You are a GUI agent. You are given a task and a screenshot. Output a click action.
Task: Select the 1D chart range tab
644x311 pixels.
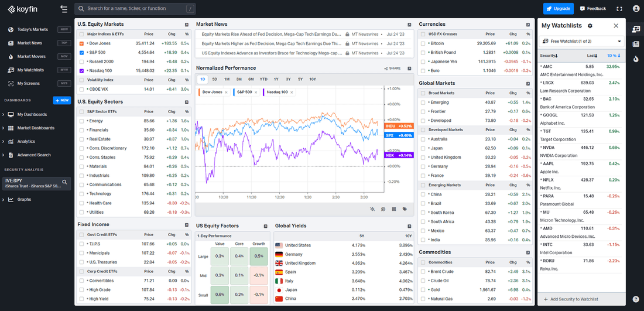[203, 79]
